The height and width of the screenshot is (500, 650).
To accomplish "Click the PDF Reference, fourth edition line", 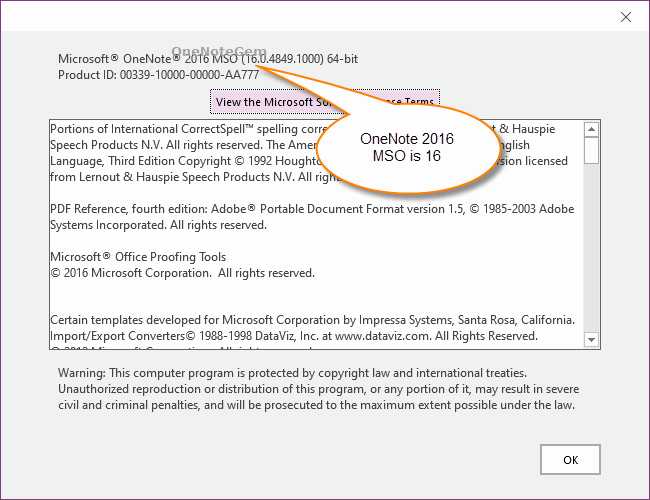I will click(x=312, y=209).
